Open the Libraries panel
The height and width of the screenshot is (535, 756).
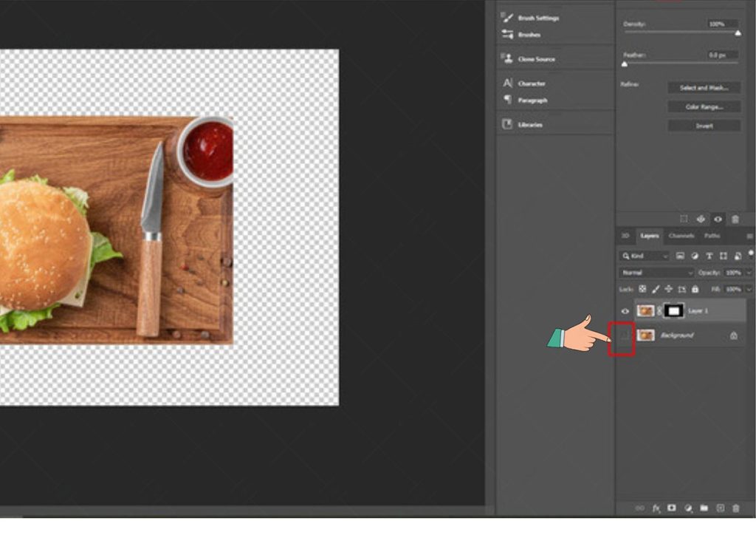532,124
